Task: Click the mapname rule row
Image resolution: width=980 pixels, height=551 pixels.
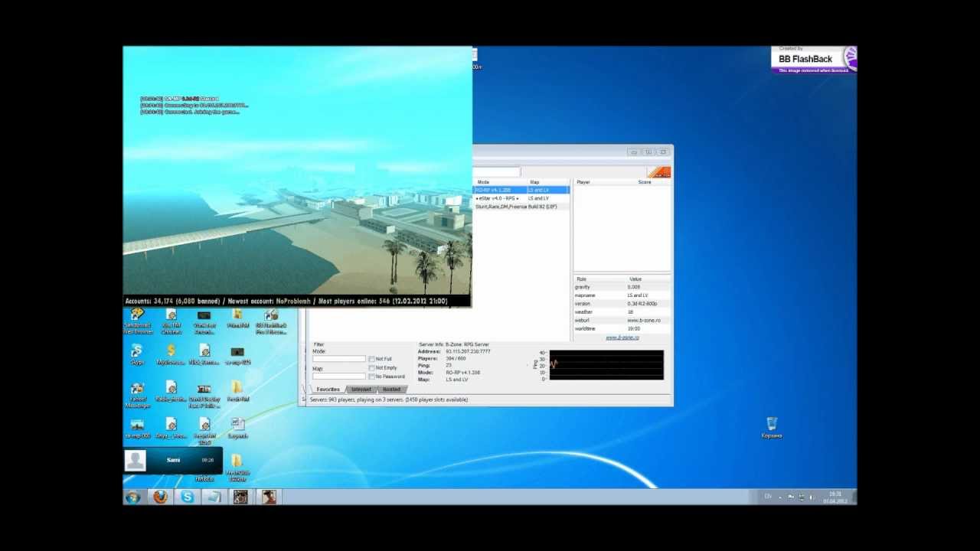Action: [622, 295]
